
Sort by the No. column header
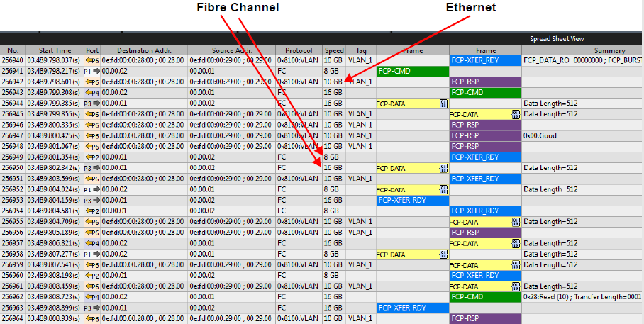(x=13, y=50)
